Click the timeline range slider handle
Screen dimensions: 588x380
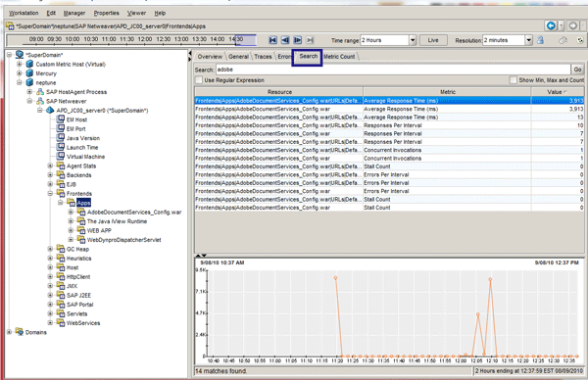[x=246, y=40]
